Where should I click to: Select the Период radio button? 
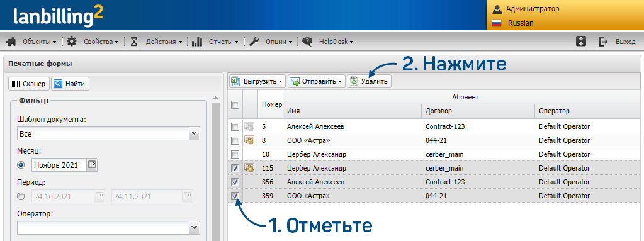click(21, 197)
